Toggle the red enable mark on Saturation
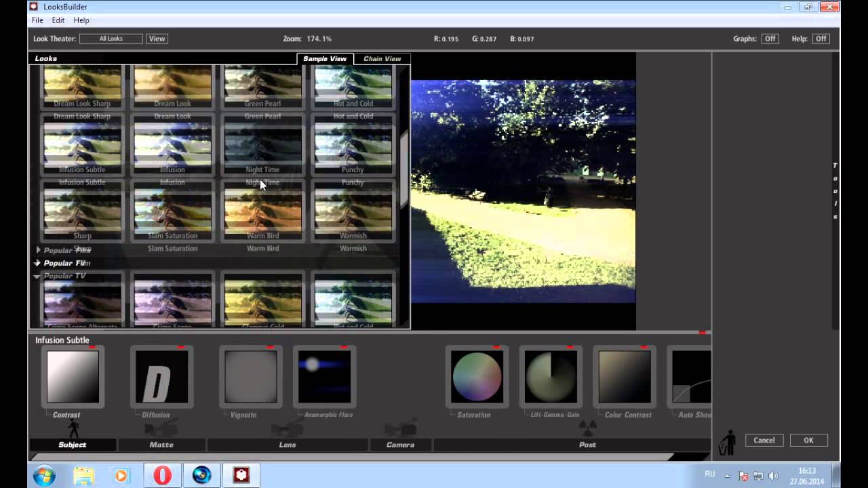 click(496, 347)
